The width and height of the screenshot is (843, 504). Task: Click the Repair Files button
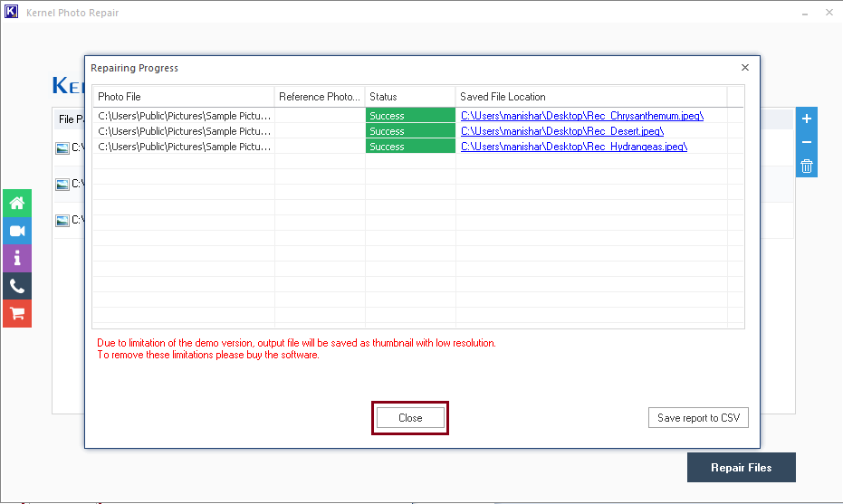point(741,468)
